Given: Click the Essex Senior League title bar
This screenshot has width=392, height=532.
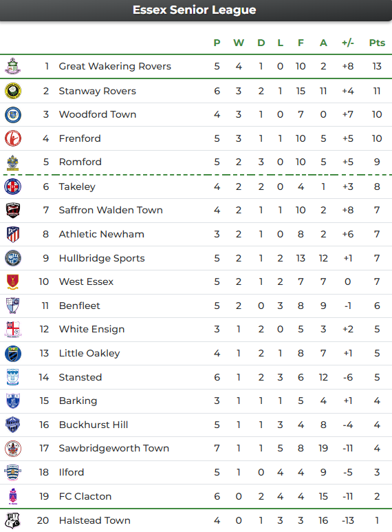Looking at the screenshot, I should pyautogui.click(x=196, y=10).
